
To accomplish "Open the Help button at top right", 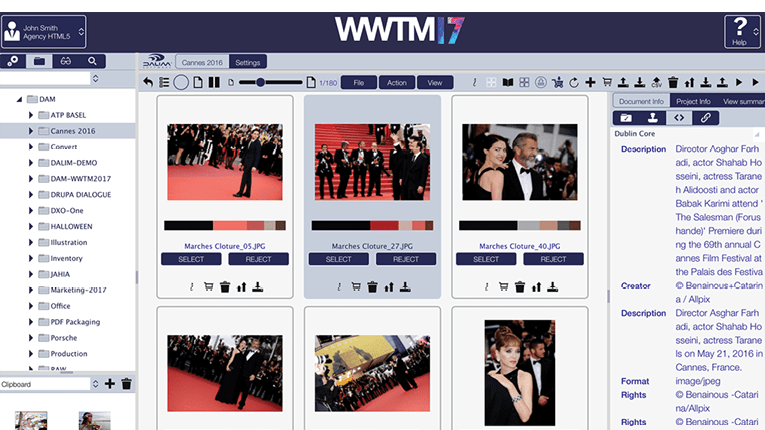I will tap(739, 31).
